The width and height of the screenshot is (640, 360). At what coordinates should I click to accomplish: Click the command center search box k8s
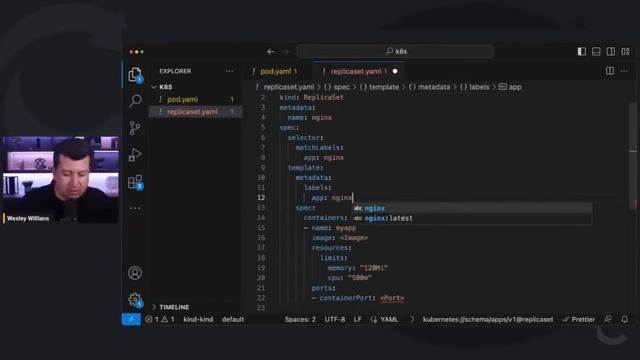395,51
